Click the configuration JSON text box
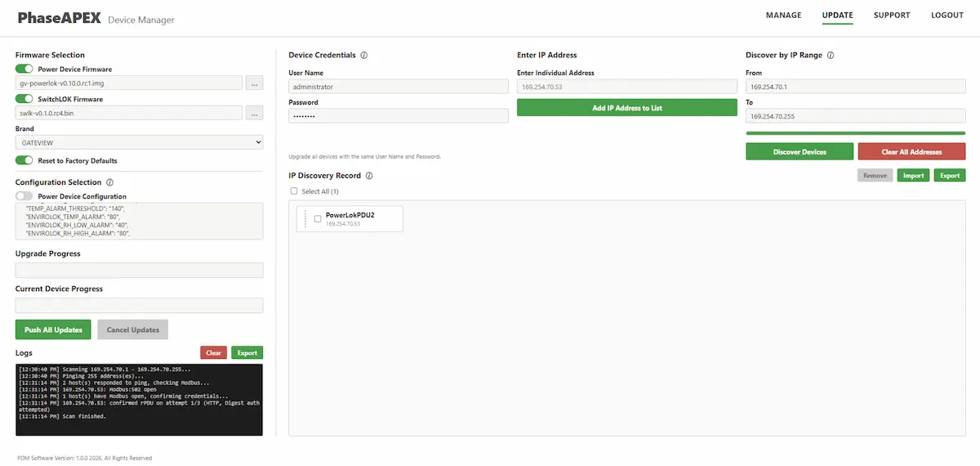 [139, 221]
